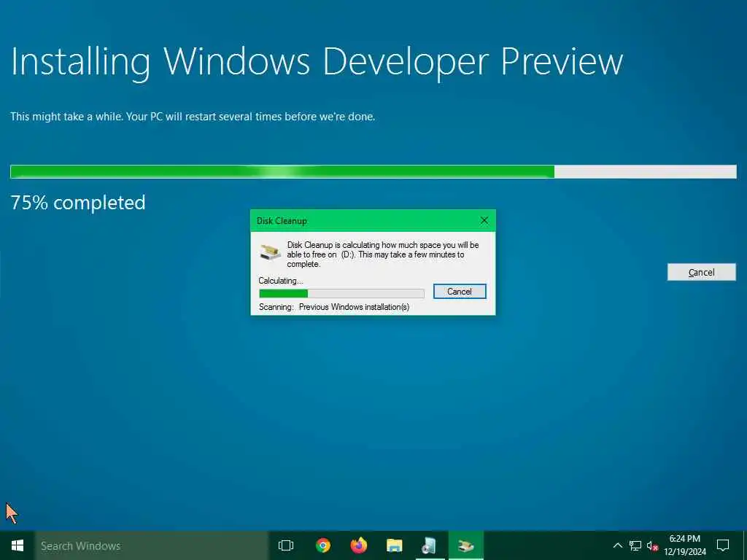Launch Google Chrome from the taskbar
Viewport: 747px width, 560px height.
[x=323, y=545]
